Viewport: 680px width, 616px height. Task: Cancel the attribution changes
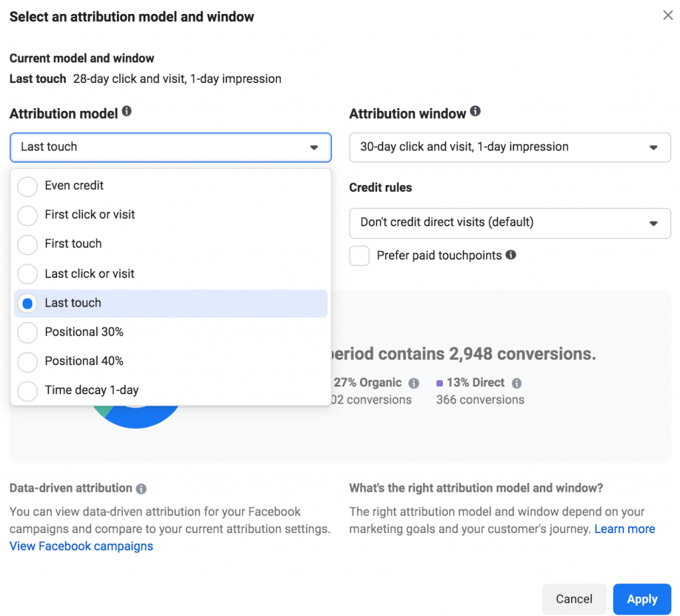coord(574,599)
